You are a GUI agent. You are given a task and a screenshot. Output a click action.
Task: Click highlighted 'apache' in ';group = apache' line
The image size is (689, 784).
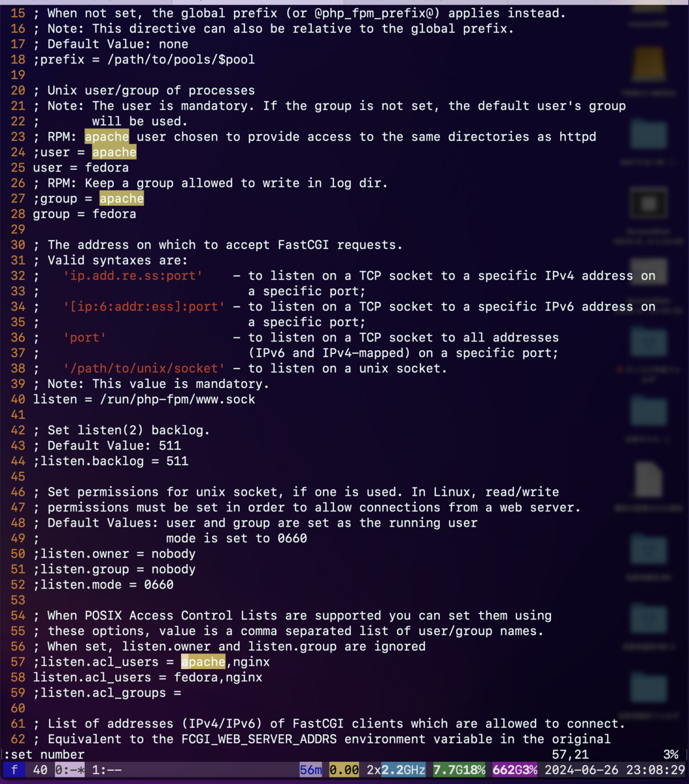122,199
